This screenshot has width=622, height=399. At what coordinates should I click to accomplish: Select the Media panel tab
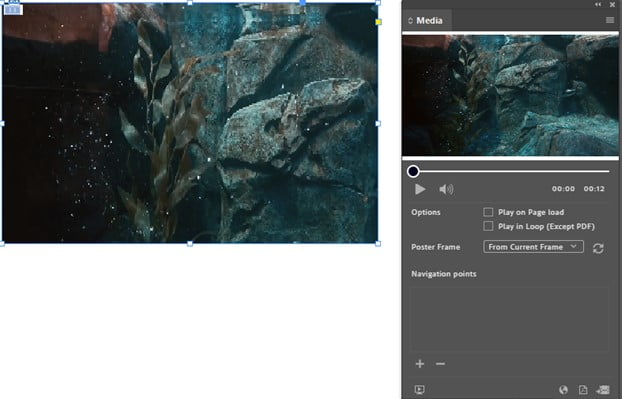[426, 21]
